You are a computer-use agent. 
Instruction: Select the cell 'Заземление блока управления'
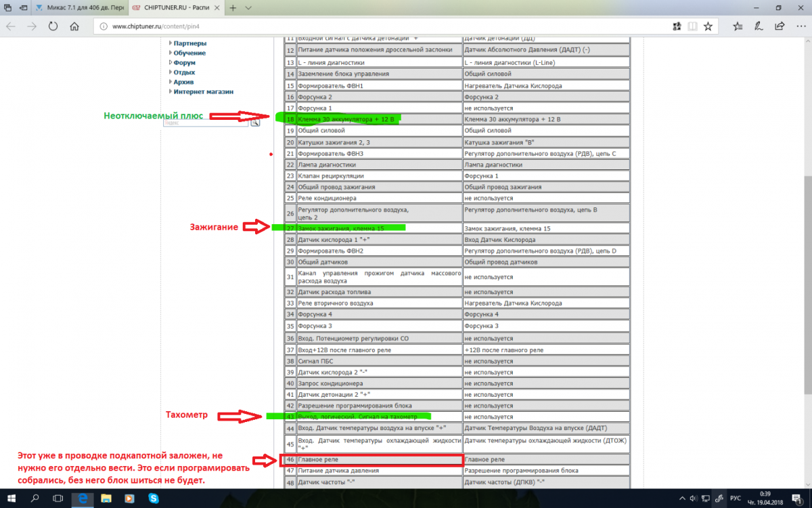tap(379, 73)
